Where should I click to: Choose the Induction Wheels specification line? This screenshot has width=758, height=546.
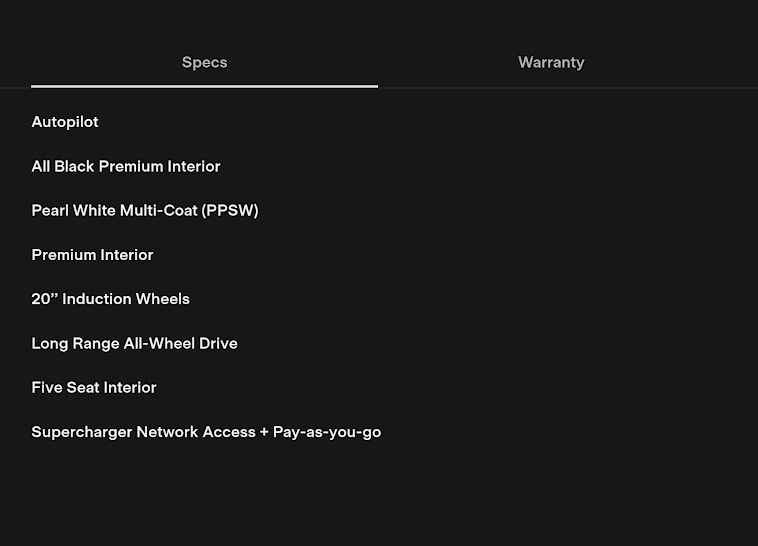tap(110, 299)
